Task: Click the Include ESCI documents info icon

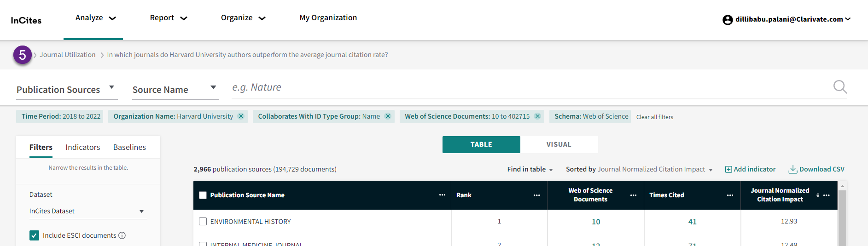Action: [122, 235]
